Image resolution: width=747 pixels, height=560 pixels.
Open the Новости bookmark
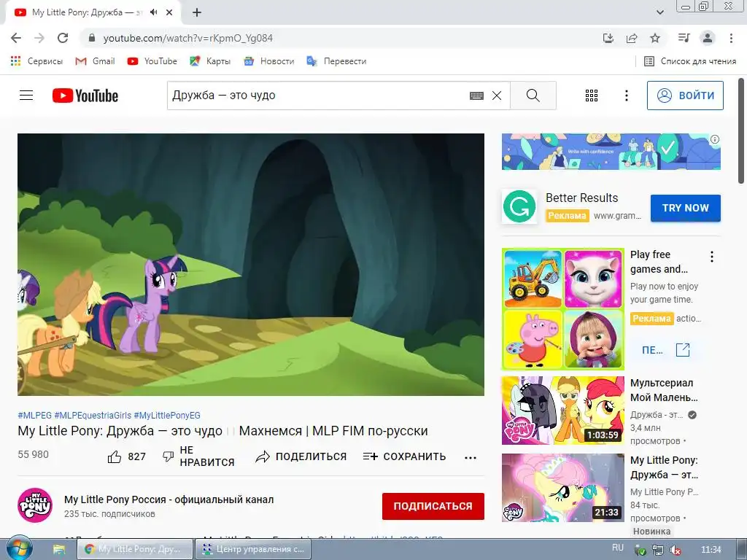click(x=268, y=61)
